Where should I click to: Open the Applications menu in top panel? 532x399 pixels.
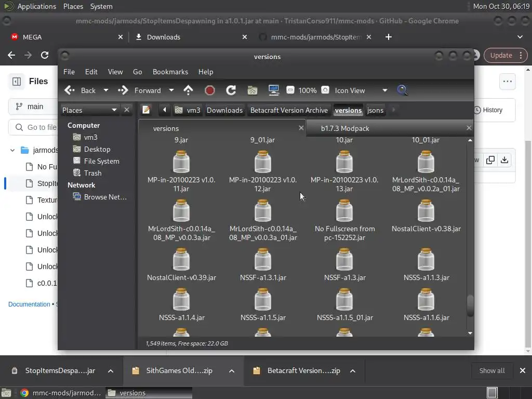37,6
